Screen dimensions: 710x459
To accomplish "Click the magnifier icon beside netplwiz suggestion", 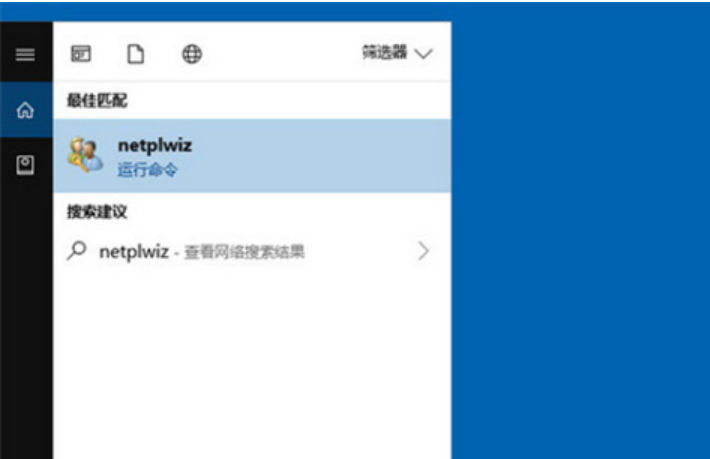I will point(77,250).
